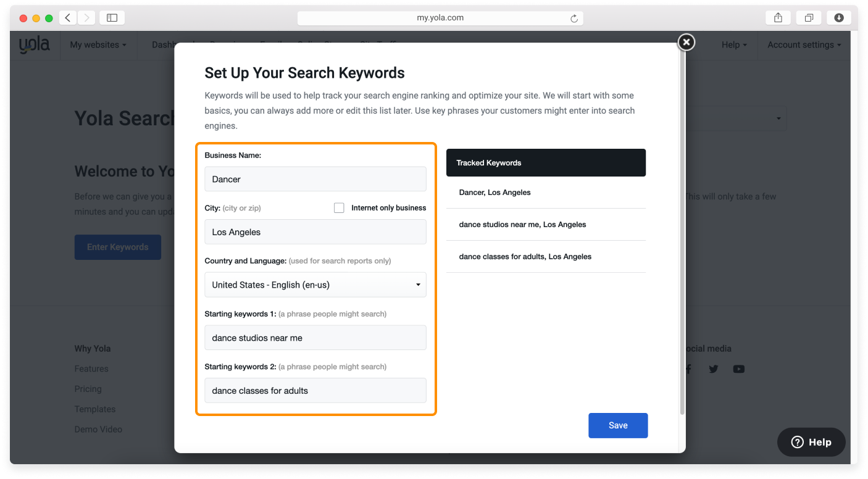Open the Safari share icon

pyautogui.click(x=778, y=18)
